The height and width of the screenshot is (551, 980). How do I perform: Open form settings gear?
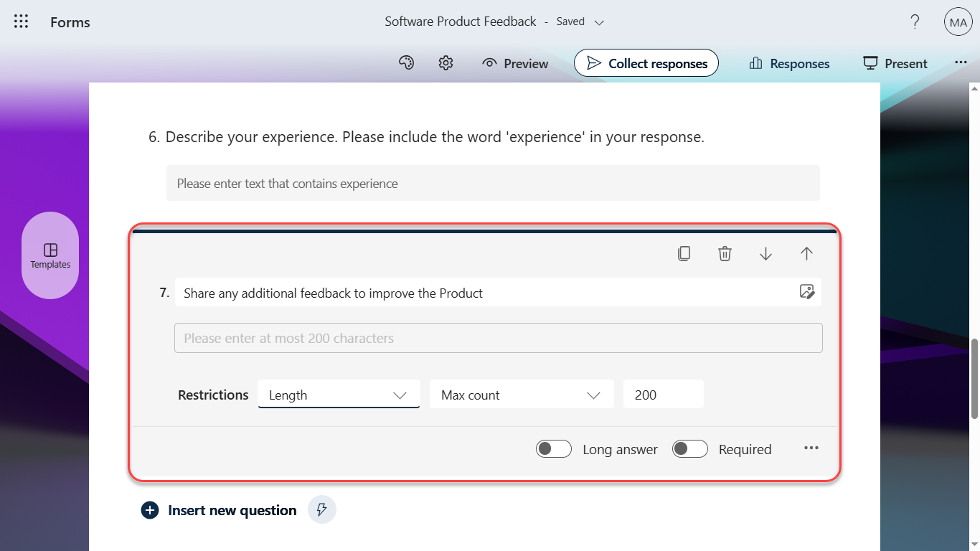click(x=446, y=63)
